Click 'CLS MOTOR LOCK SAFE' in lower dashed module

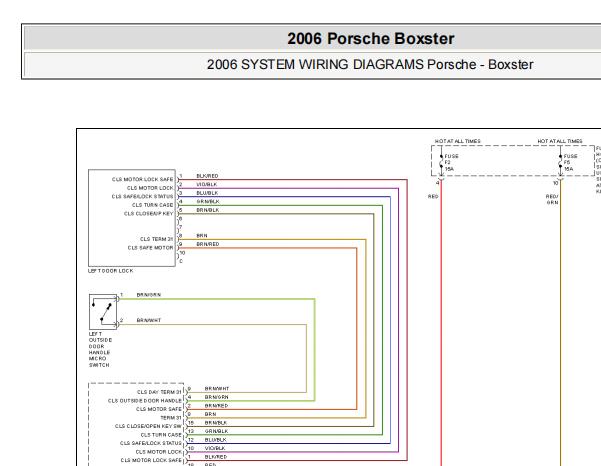tap(151, 460)
